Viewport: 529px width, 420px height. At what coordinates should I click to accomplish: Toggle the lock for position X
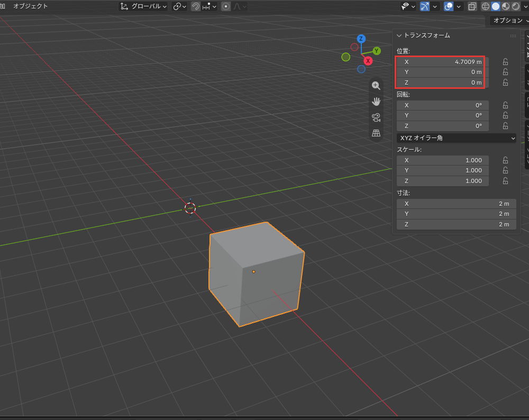[x=505, y=62]
